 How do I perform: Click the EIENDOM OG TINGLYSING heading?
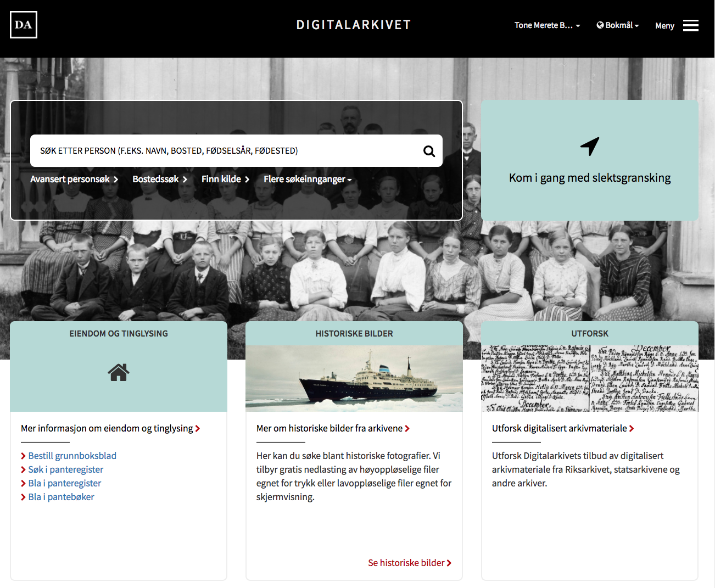click(119, 333)
